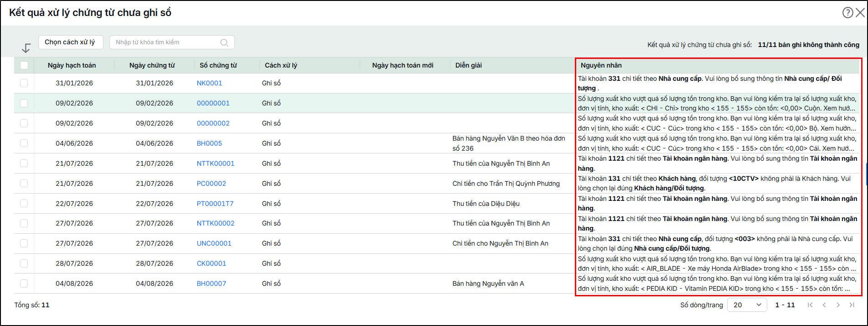Open rows-per-page dropdown showing 20
Screen dimensions: 868x326
[x=747, y=305]
